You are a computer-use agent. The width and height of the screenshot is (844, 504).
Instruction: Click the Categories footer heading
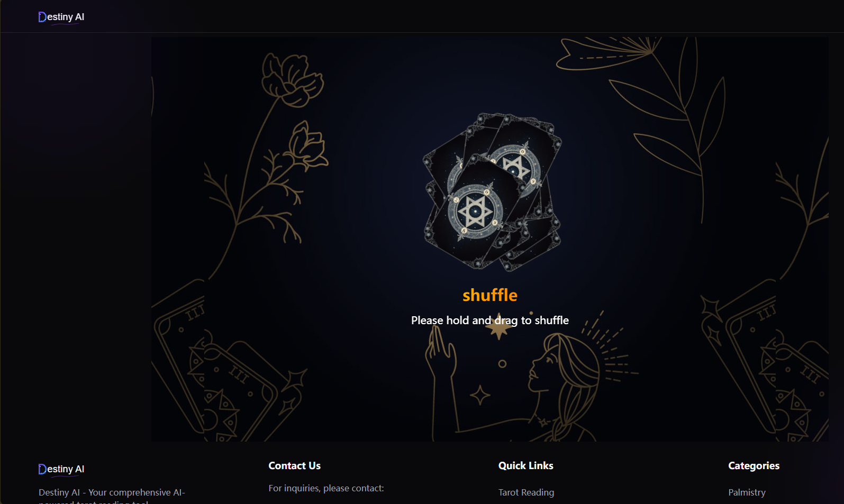click(754, 466)
